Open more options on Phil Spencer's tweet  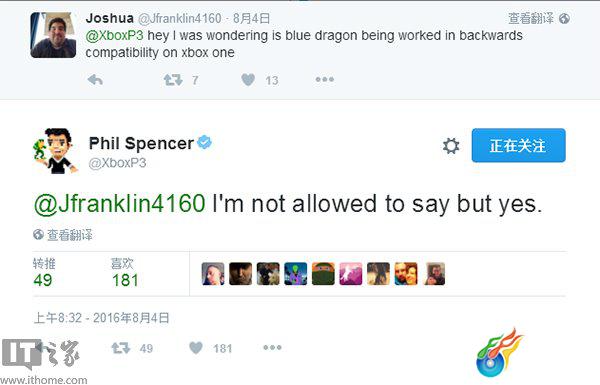pyautogui.click(x=272, y=347)
